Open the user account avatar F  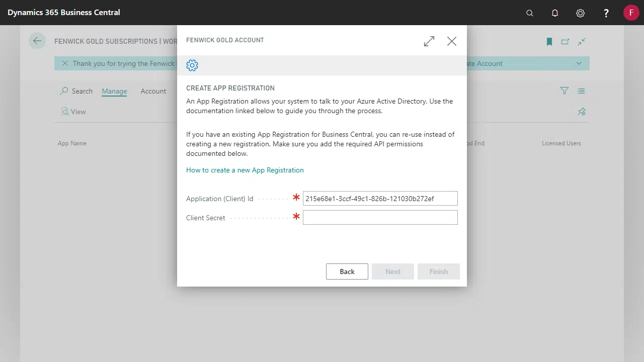click(631, 13)
